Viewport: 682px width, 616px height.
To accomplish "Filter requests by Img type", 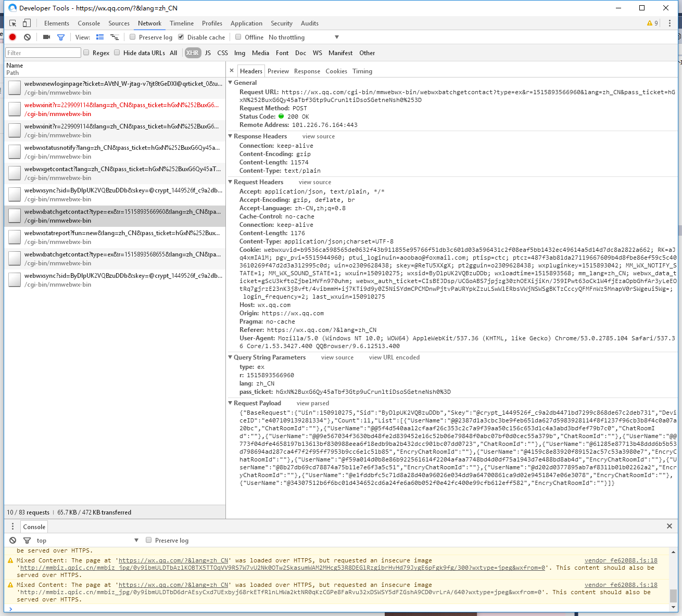I will [x=239, y=53].
